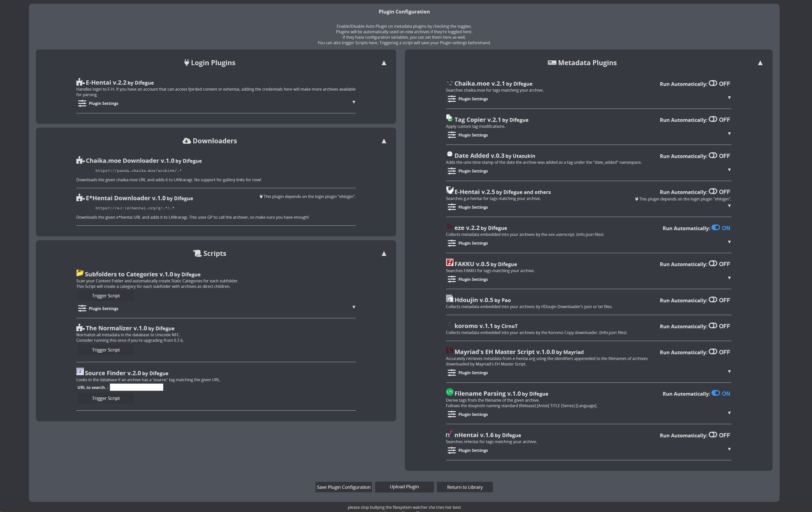Click the Tag Copier plugin icon
This screenshot has width=812, height=512.
click(450, 118)
